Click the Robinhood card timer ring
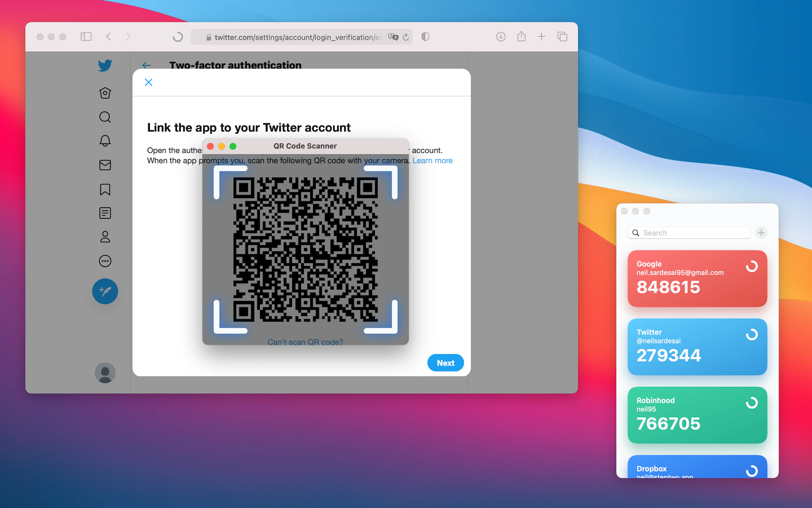 [752, 403]
